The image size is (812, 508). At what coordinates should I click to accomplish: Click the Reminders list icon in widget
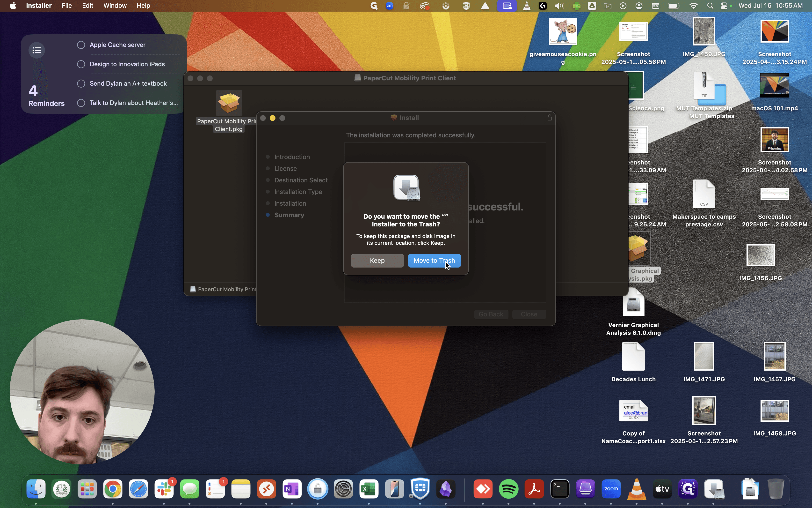click(37, 50)
